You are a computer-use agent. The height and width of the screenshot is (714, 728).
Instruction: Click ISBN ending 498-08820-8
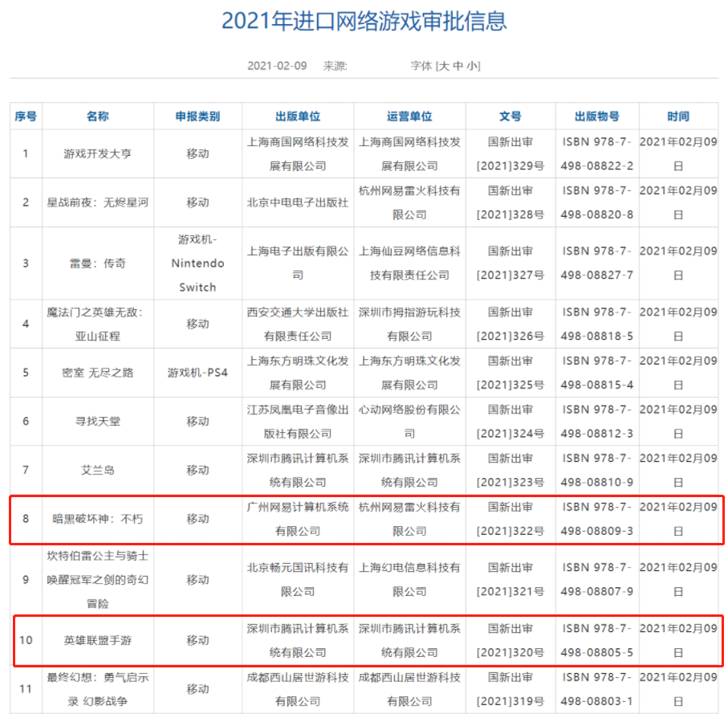point(597,214)
